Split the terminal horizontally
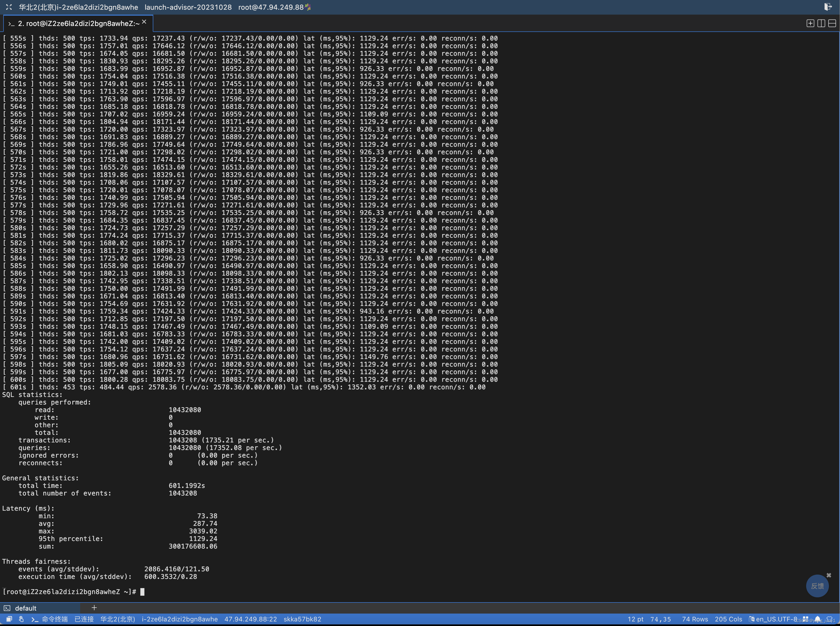This screenshot has height=626, width=840. (832, 24)
